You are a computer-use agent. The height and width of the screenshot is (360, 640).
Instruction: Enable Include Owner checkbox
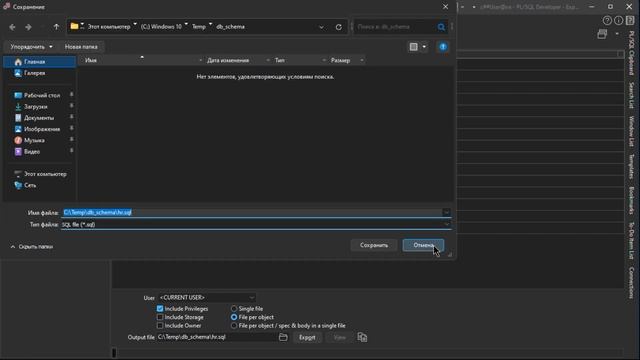pos(160,326)
